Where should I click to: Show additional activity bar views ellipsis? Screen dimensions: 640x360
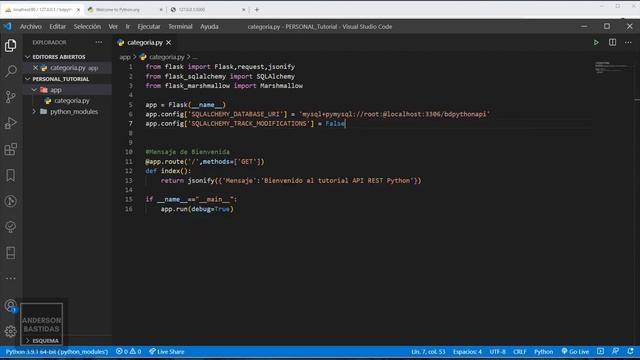click(11, 278)
